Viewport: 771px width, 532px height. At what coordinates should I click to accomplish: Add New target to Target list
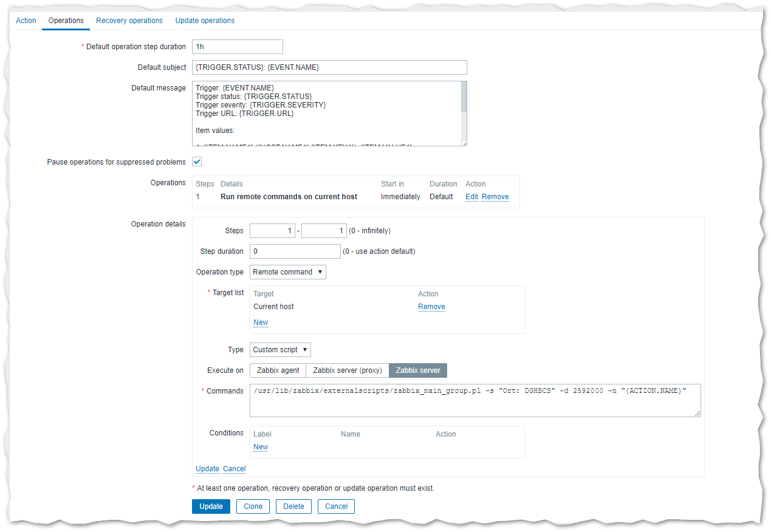click(x=261, y=322)
